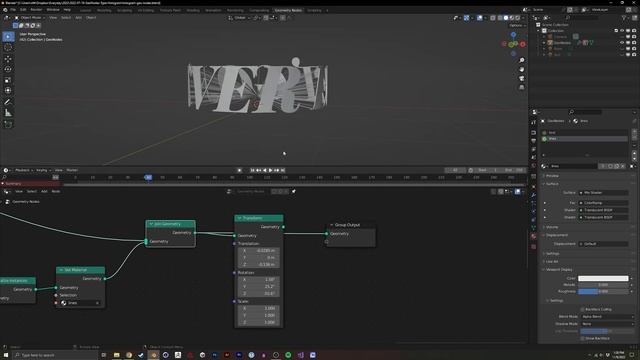This screenshot has width=640, height=360.
Task: Collapse the Surface panel
Action: (x=551, y=184)
